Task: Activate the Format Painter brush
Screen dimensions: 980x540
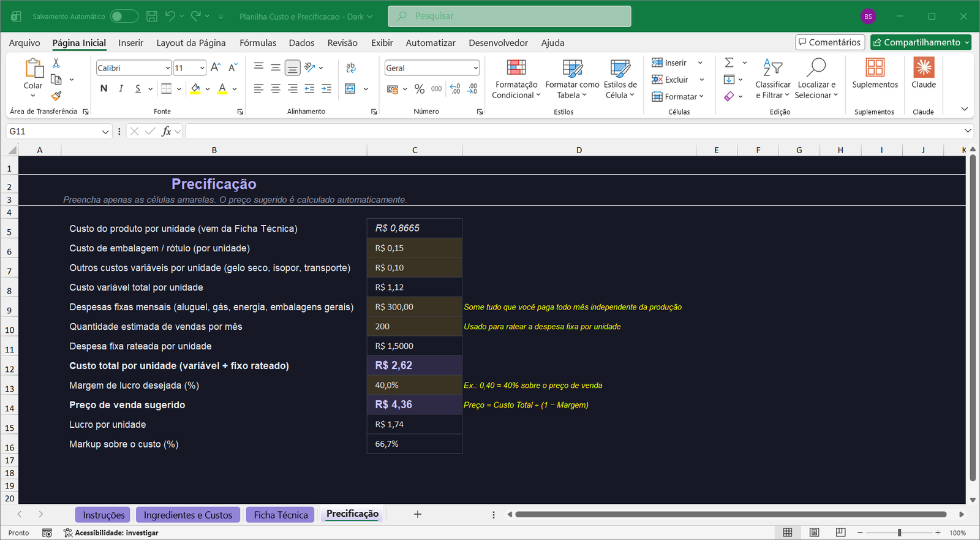Action: pos(56,96)
